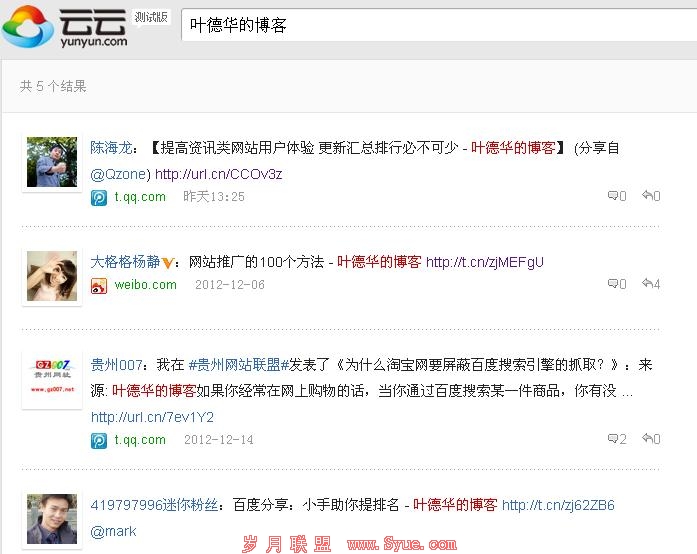
Task: Open the 419797996迷你粉丝 avatar photo
Action: [x=52, y=519]
